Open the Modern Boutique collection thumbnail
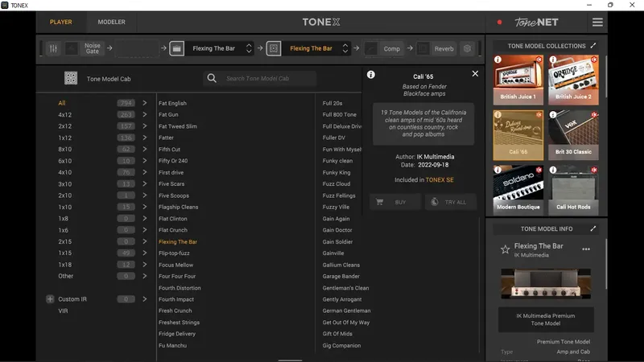 [x=518, y=190]
